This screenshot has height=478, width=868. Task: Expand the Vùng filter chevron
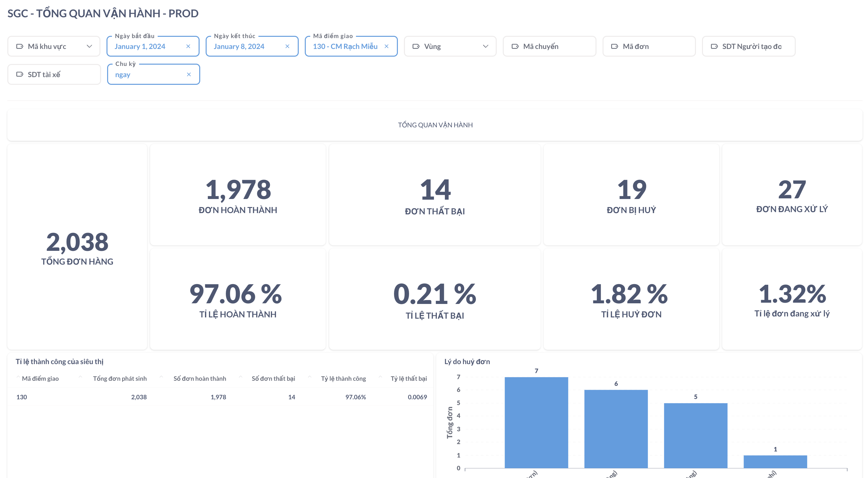tap(485, 46)
